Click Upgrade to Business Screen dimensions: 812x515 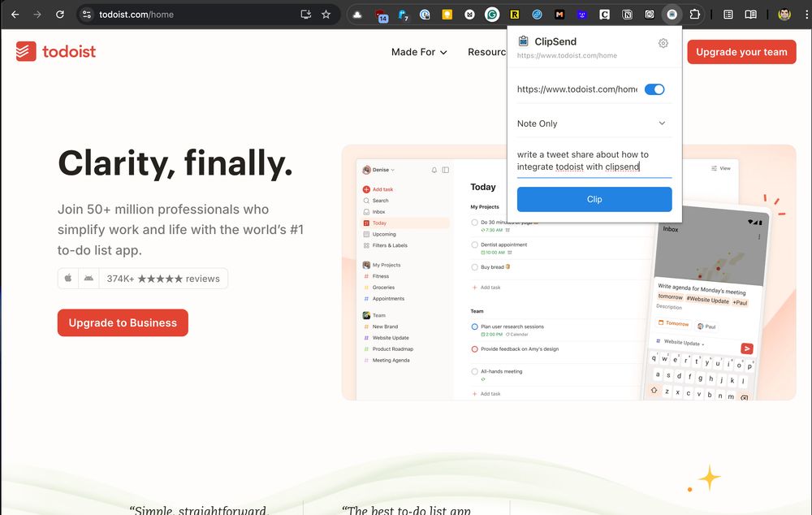pyautogui.click(x=123, y=322)
